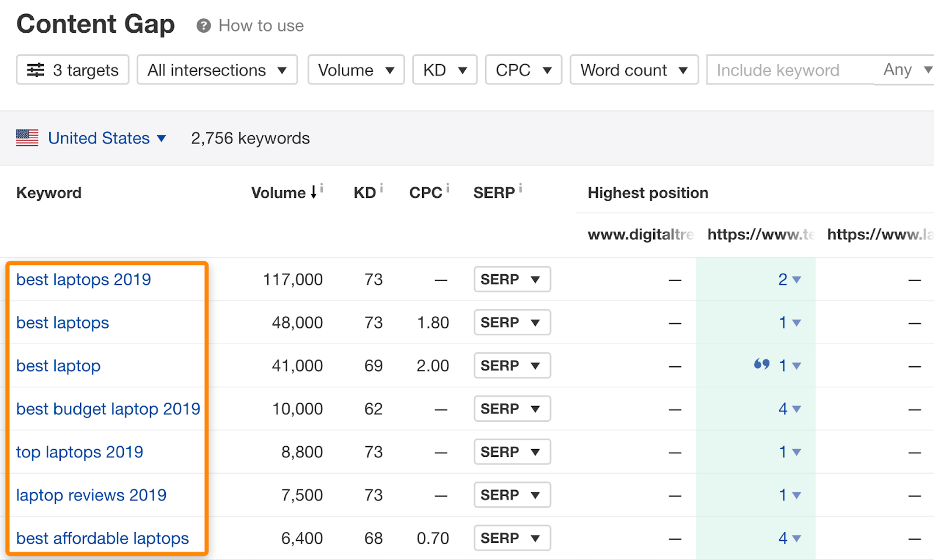The height and width of the screenshot is (560, 934).
Task: Click the info icon next to Volume
Action: pos(322,188)
